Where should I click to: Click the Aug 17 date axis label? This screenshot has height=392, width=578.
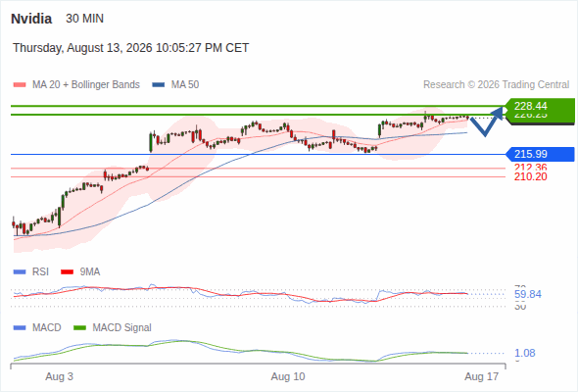tap(481, 377)
